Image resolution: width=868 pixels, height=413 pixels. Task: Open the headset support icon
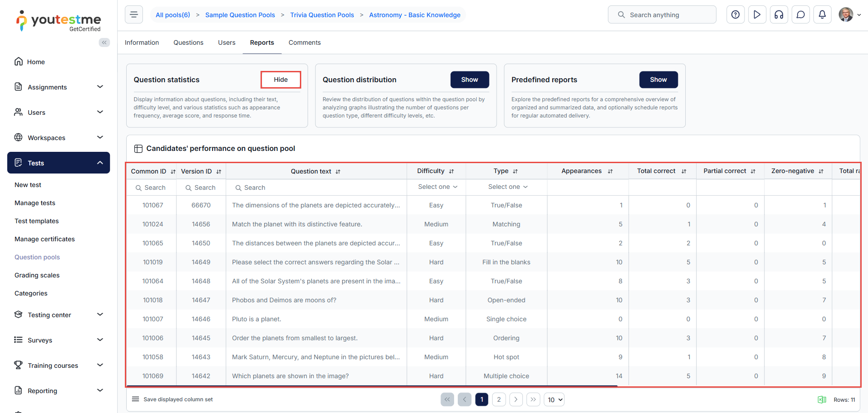778,15
